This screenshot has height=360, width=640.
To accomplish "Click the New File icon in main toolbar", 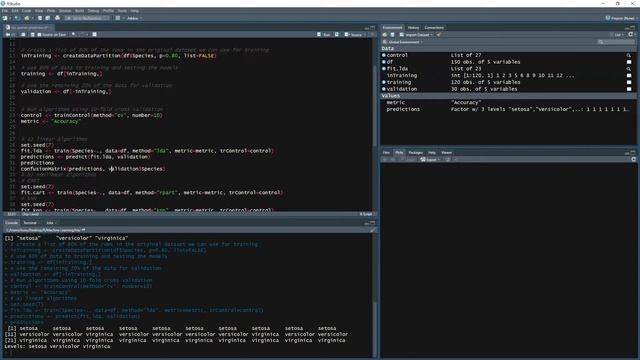I will pos(4,18).
